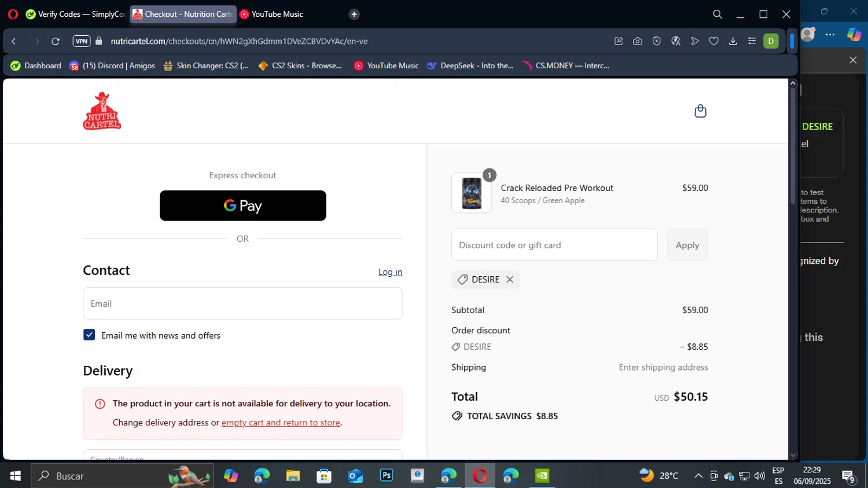
Task: Open Copilot in the background window
Action: [854, 35]
